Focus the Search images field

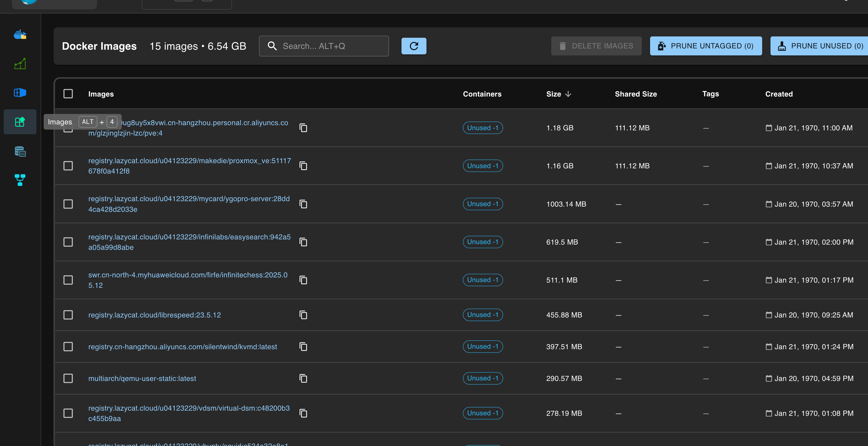coord(324,46)
